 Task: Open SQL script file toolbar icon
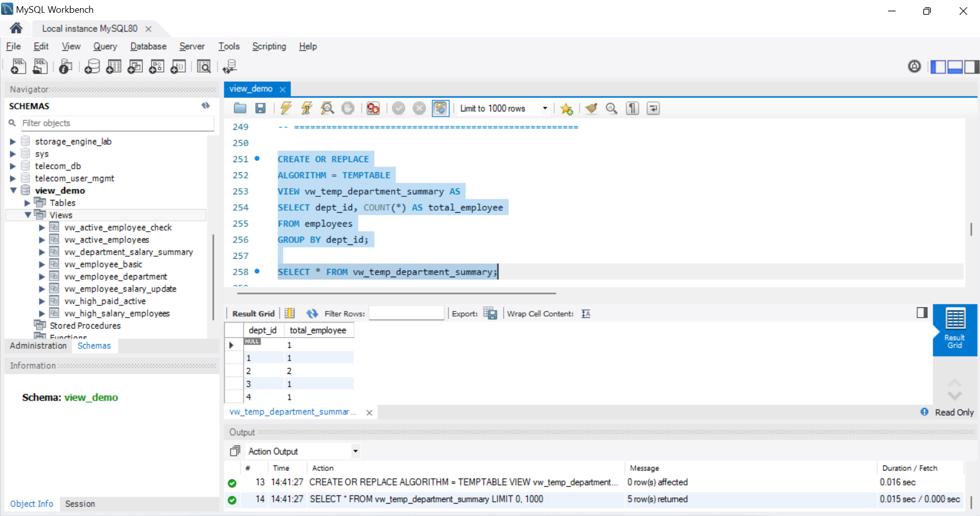point(40,66)
